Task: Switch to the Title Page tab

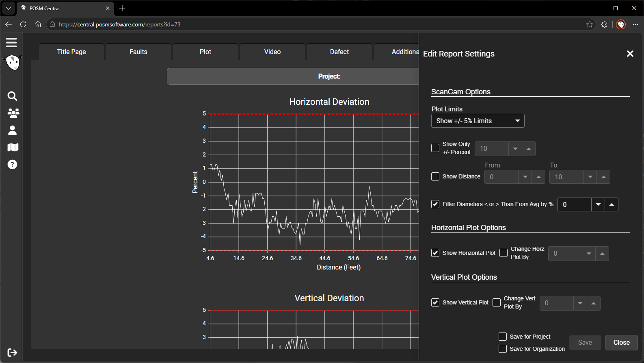Action: (x=71, y=52)
